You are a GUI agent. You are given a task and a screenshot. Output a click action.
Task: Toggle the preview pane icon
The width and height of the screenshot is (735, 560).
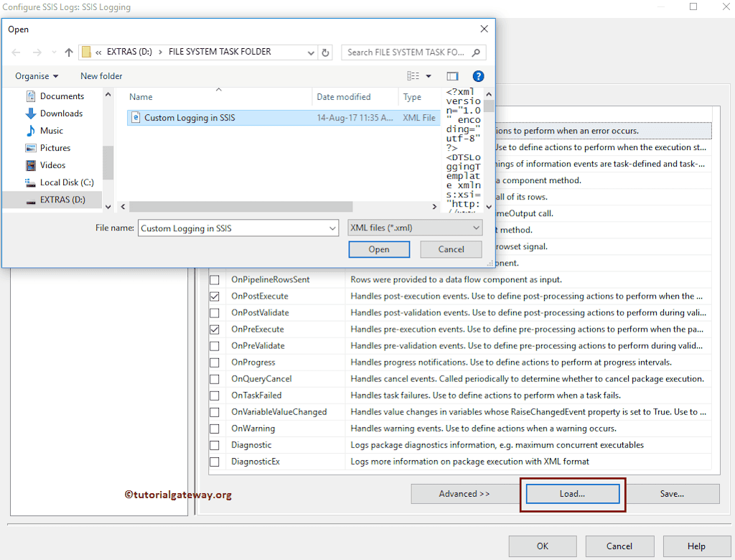(x=453, y=76)
